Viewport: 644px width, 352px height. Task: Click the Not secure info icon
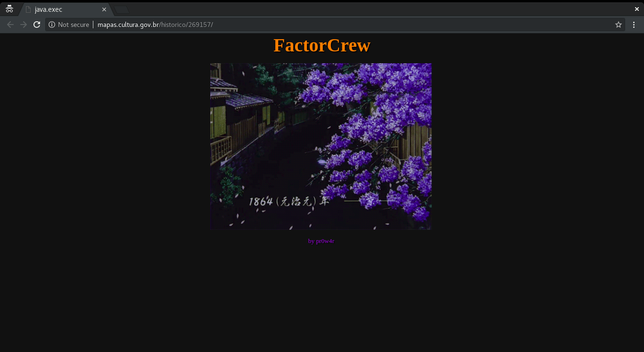(x=52, y=25)
